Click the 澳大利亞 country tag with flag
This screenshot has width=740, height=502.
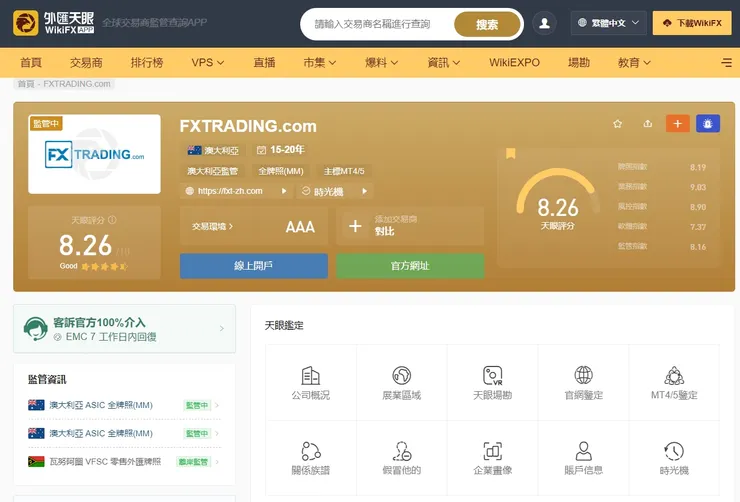point(213,151)
